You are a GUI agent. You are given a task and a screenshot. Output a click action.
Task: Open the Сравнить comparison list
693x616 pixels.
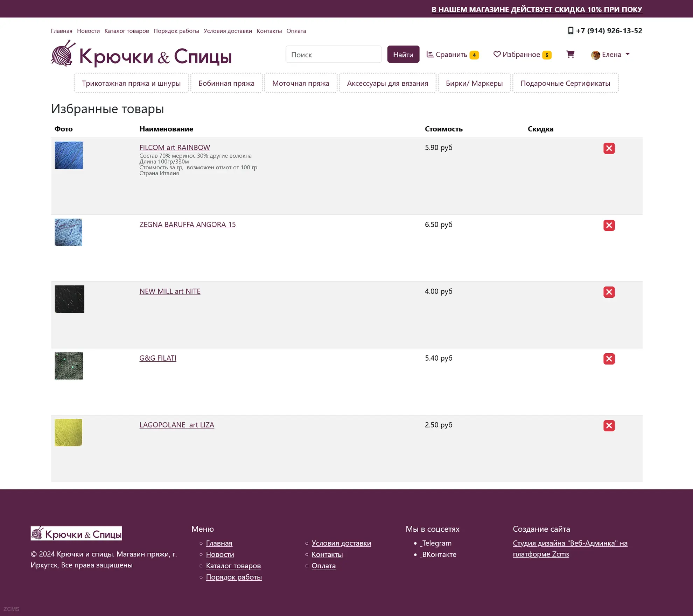coord(452,55)
